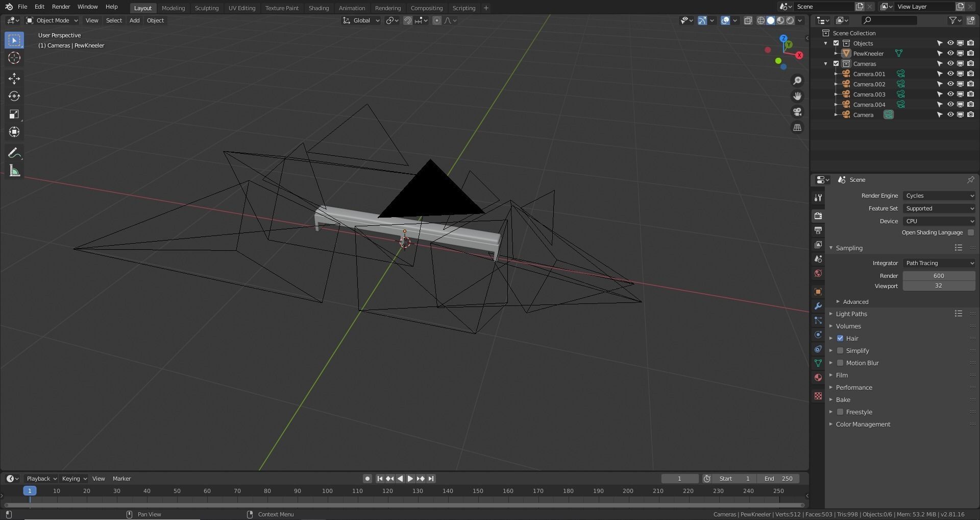Enable the Freestyle checkbox
This screenshot has width=980, height=520.
[840, 412]
